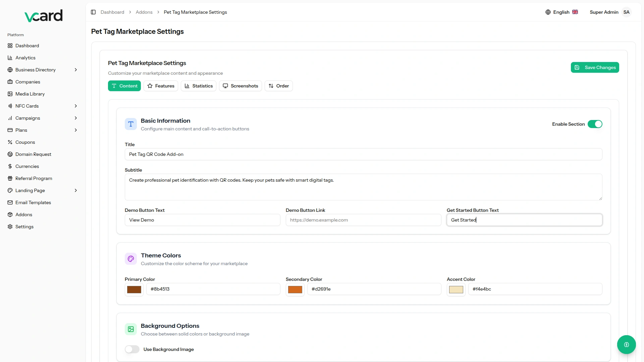
Task: Open the Analytics sidebar icon
Action: tap(10, 58)
